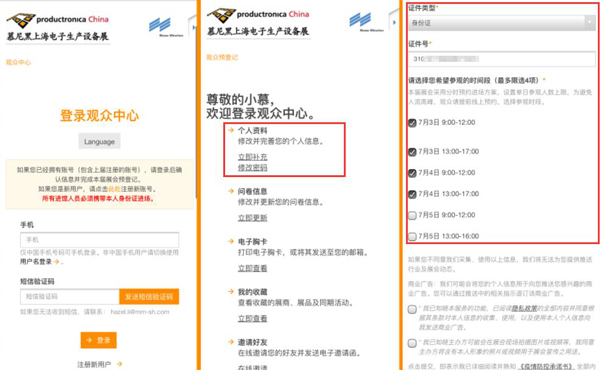Click the 个人资料 heading text
Screen dimensions: 600x370
pyautogui.click(x=253, y=130)
